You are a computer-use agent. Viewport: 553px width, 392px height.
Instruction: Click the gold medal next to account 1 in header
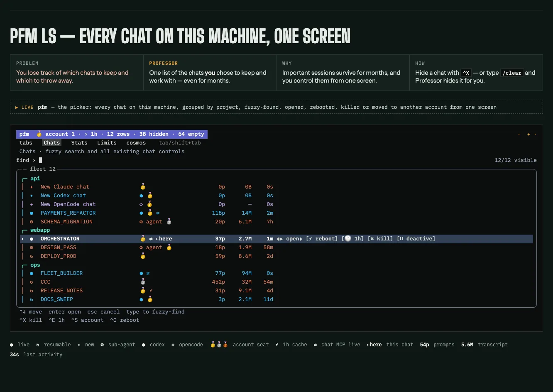coord(39,134)
